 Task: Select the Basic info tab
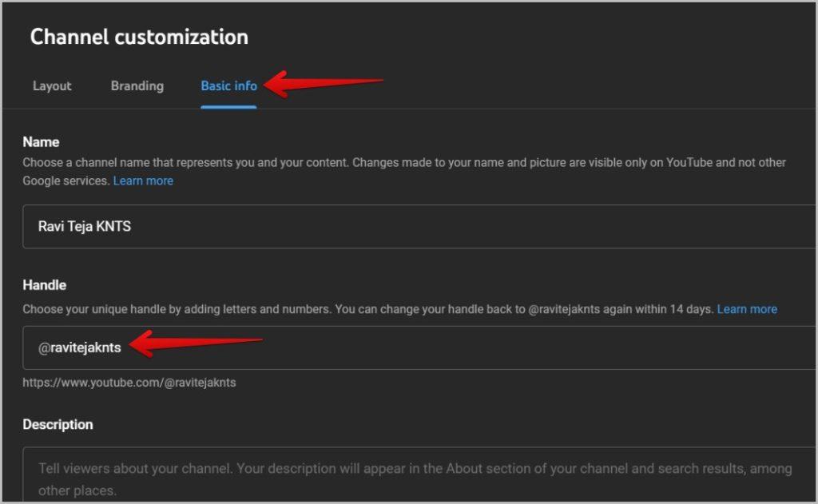click(x=228, y=86)
